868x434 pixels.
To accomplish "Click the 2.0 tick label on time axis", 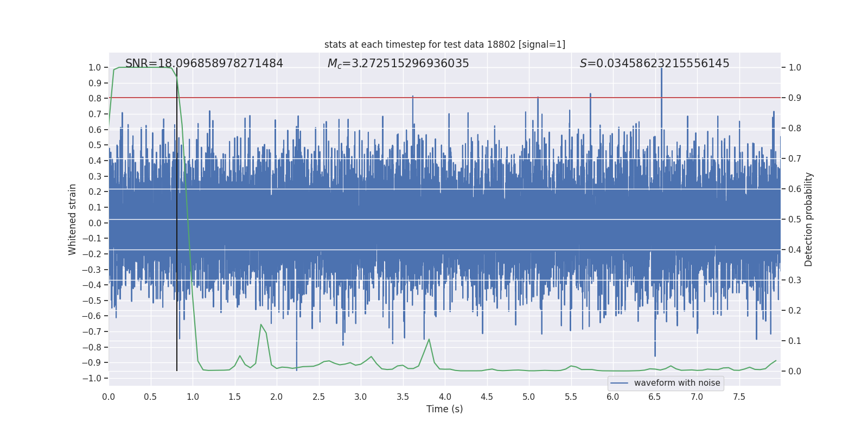I will (x=277, y=397).
